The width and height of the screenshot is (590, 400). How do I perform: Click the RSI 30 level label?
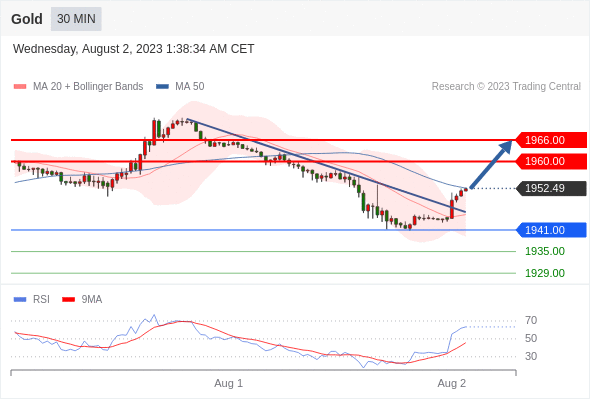[531, 356]
